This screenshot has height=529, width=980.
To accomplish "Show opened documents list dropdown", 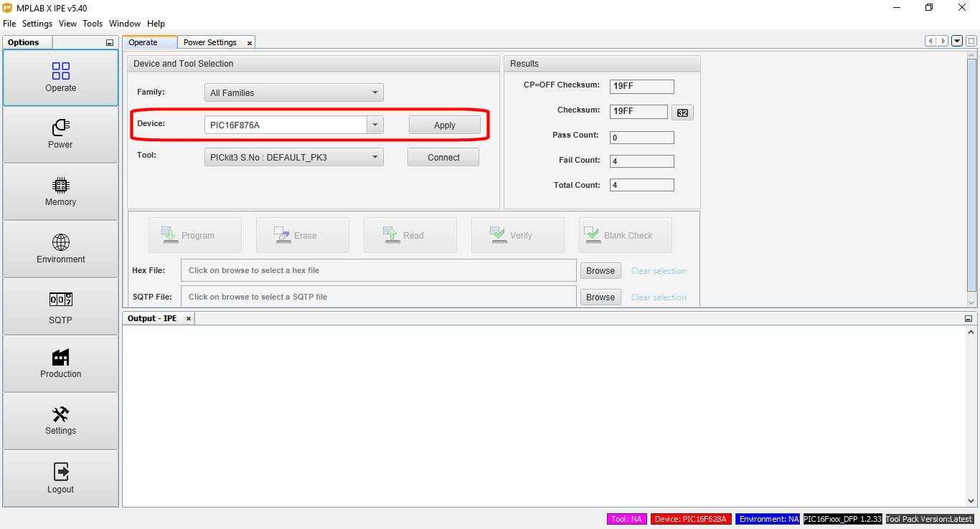I will pos(957,42).
